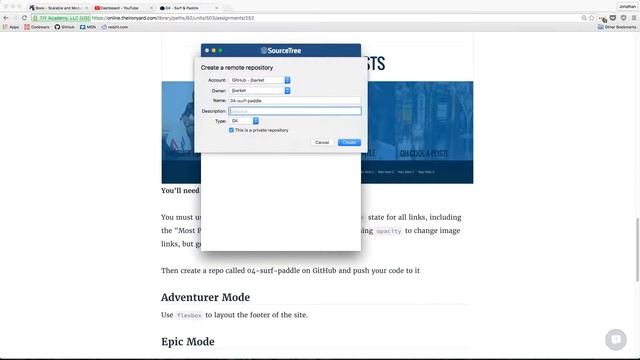Viewport: 640px width, 360px height.
Task: Click the TIY Academy LLC security badge
Action: pos(61,18)
